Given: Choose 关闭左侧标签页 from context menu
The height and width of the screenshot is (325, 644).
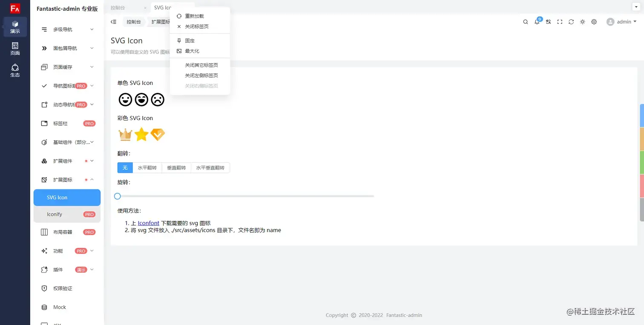Looking at the screenshot, I should coord(200,75).
